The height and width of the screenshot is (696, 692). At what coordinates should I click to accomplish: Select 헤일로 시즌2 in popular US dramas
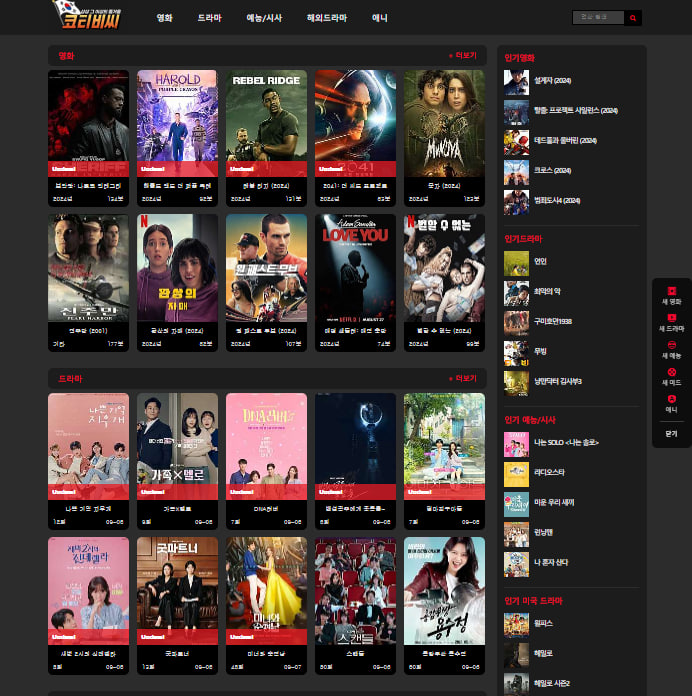(552, 683)
